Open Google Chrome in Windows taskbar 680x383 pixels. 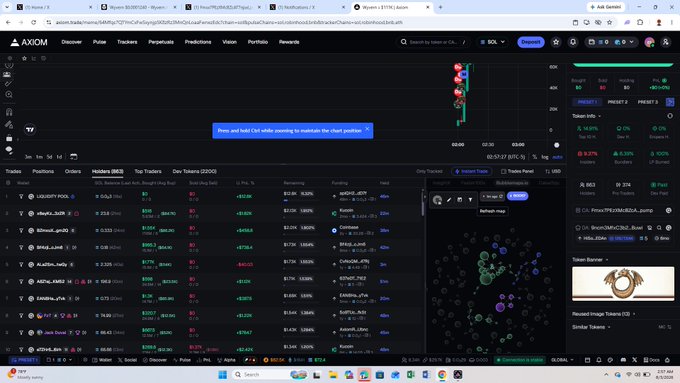(442, 375)
